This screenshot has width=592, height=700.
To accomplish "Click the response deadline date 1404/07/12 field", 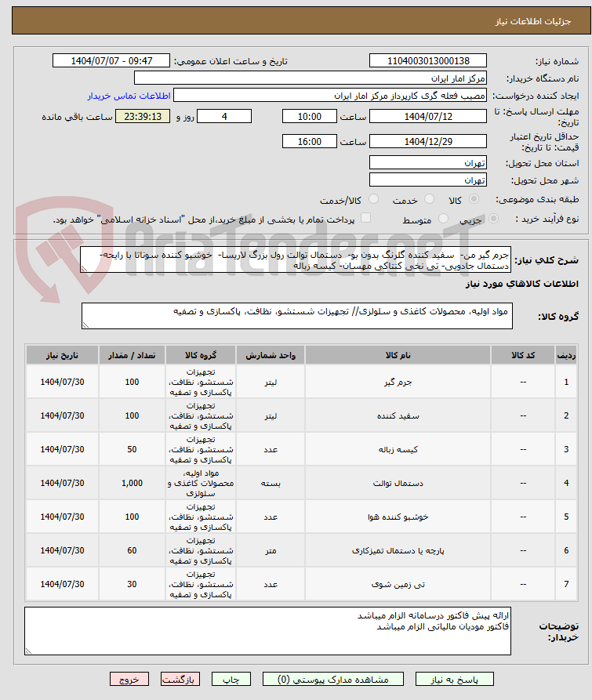I will point(427,117).
